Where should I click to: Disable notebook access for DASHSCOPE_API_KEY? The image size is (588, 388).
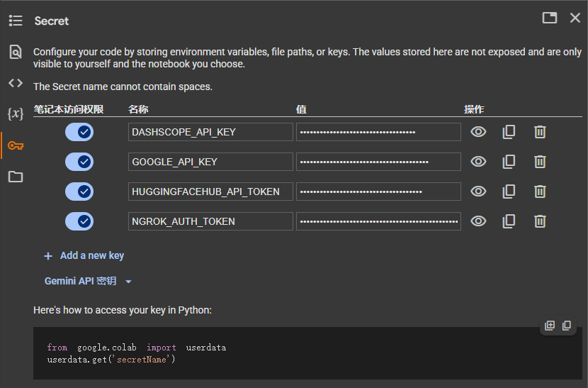(79, 132)
